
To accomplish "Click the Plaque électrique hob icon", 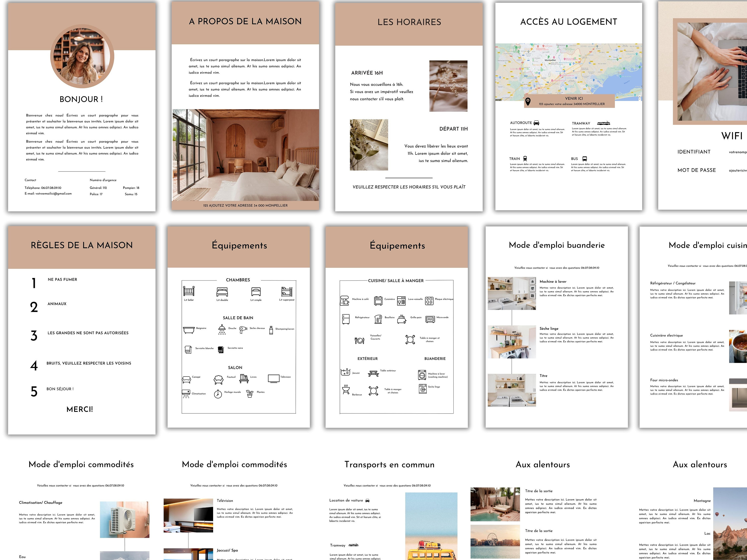I will pyautogui.click(x=429, y=301).
